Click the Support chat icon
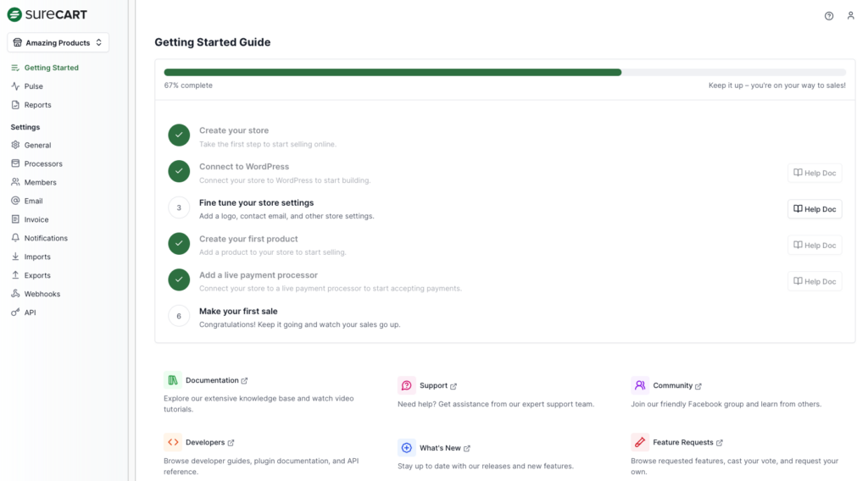 click(x=407, y=385)
